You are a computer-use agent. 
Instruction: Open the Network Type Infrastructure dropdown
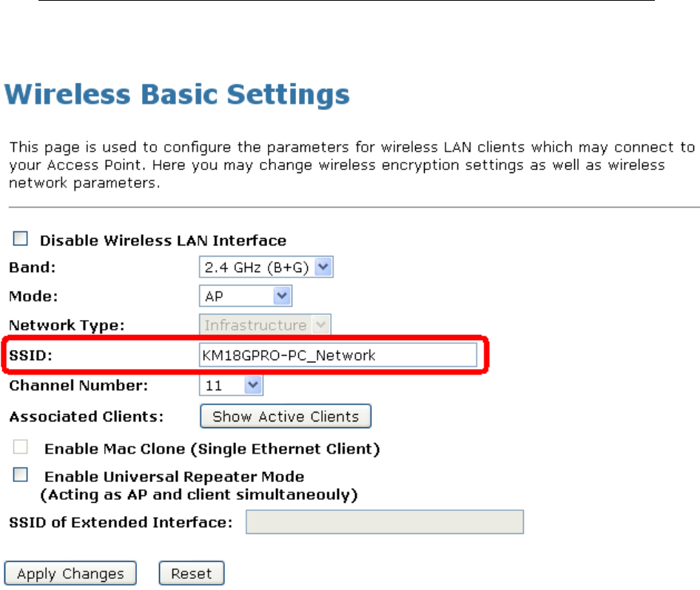[265, 325]
